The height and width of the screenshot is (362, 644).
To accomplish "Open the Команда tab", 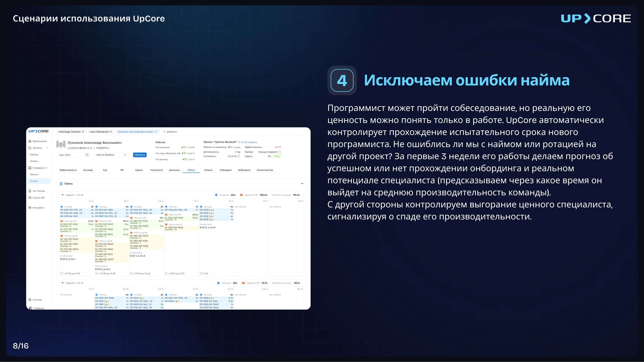I will pyautogui.click(x=88, y=170).
